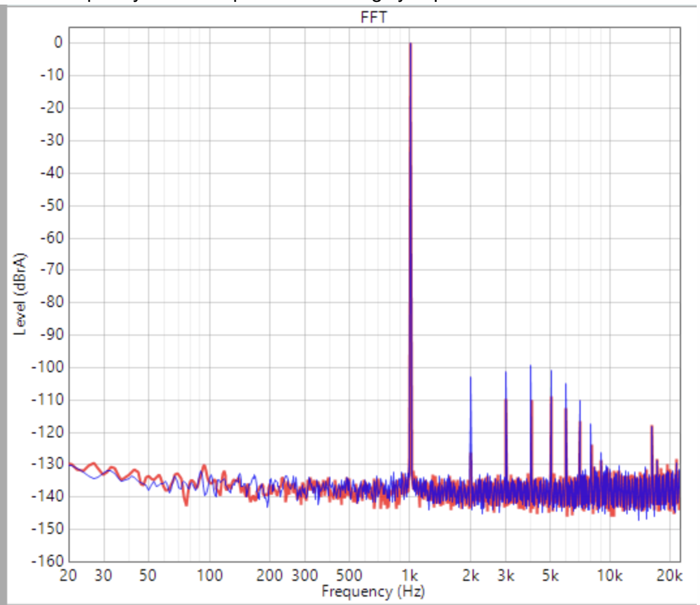Click the 10k frequency tick label
700x605 pixels.
click(610, 575)
